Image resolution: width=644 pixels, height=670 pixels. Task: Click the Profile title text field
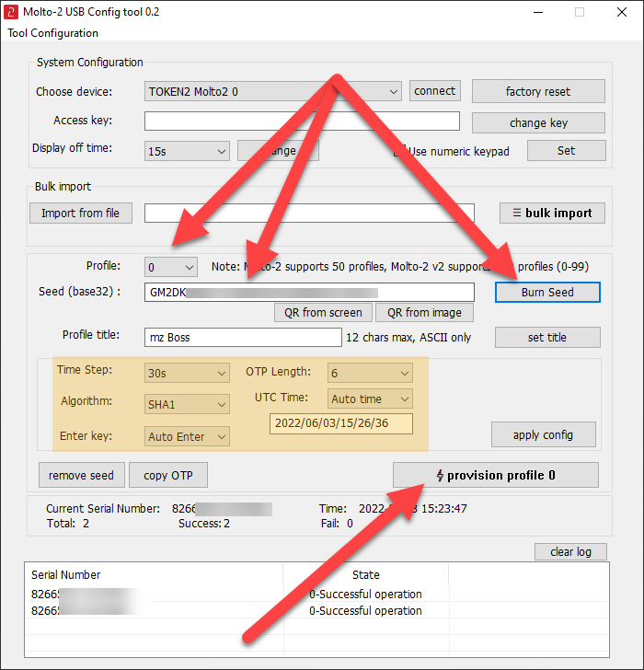[243, 337]
